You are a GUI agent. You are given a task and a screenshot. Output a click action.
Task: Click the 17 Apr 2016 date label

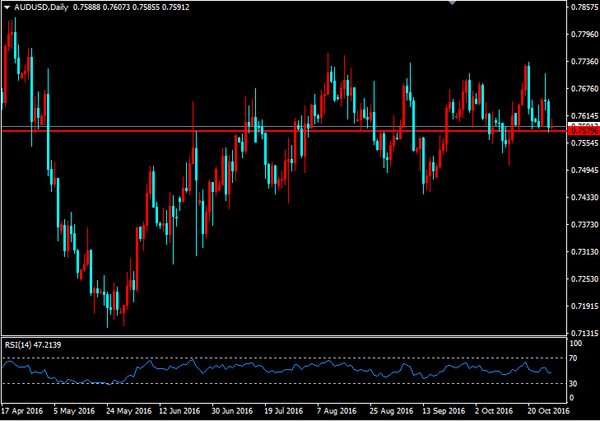[x=23, y=411]
